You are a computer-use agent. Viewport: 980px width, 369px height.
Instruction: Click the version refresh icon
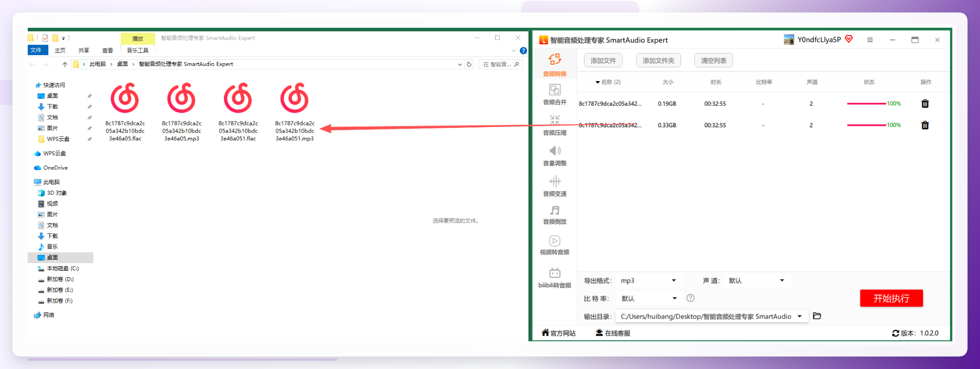[896, 333]
